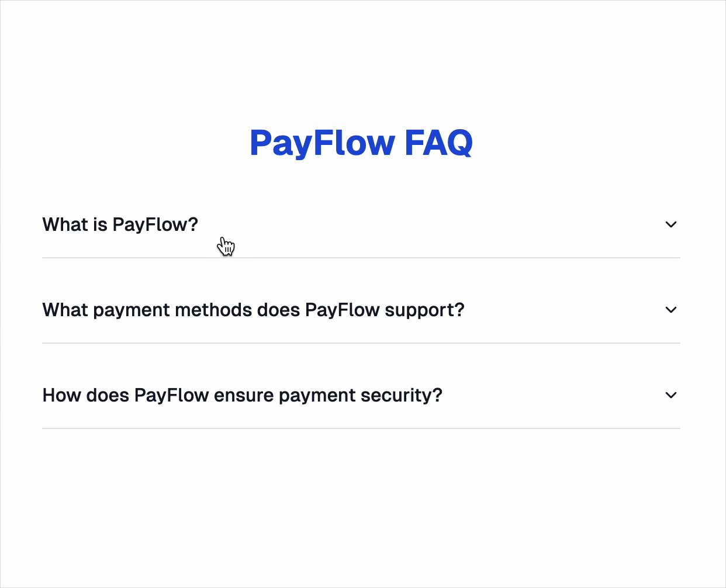Show the answer using first row's down arrow
This screenshot has height=588, width=726.
671,224
